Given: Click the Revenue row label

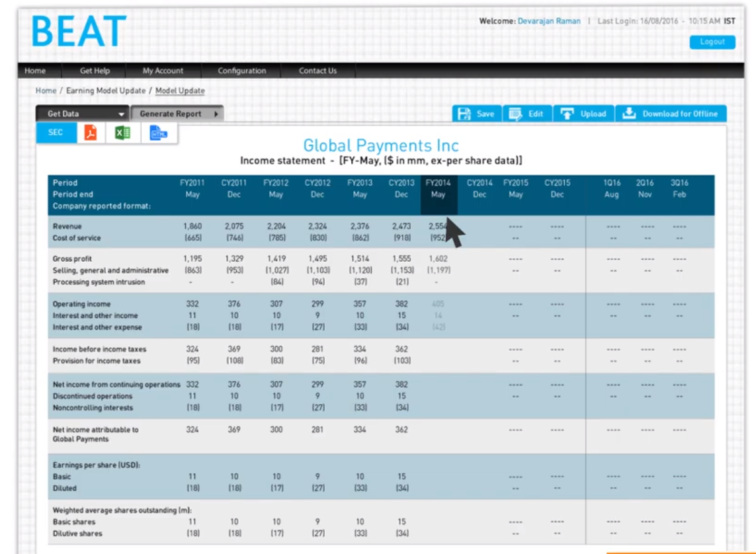Looking at the screenshot, I should click(x=67, y=226).
